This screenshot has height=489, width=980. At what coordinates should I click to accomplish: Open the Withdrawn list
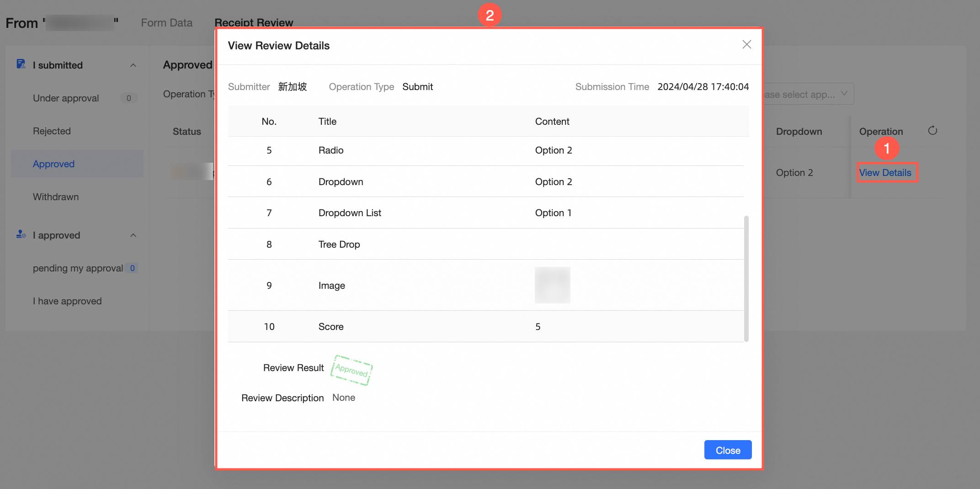click(56, 197)
